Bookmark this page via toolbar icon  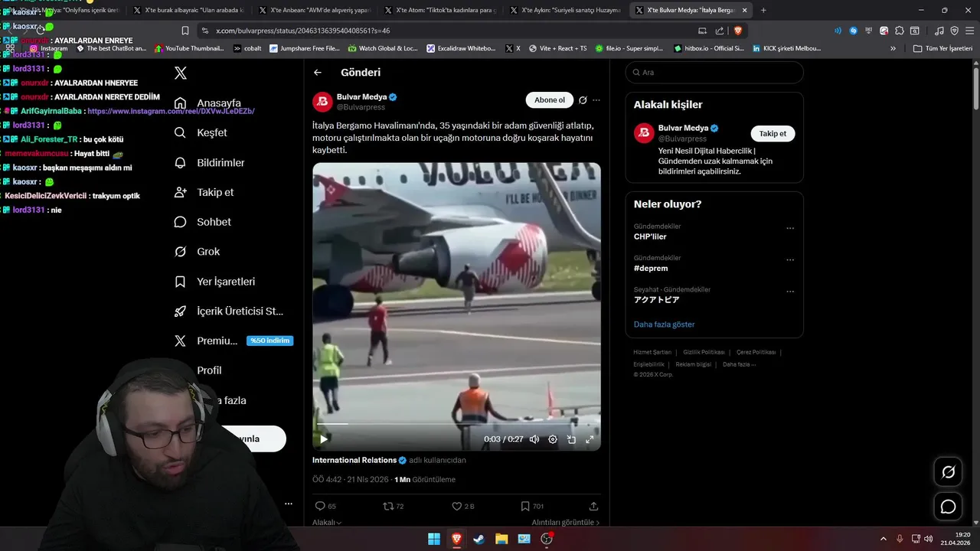[x=185, y=31]
